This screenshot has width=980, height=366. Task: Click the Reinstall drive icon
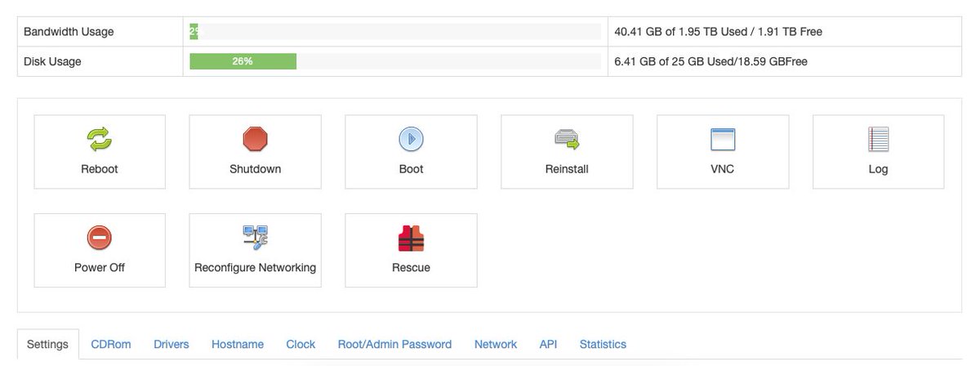[x=567, y=140]
